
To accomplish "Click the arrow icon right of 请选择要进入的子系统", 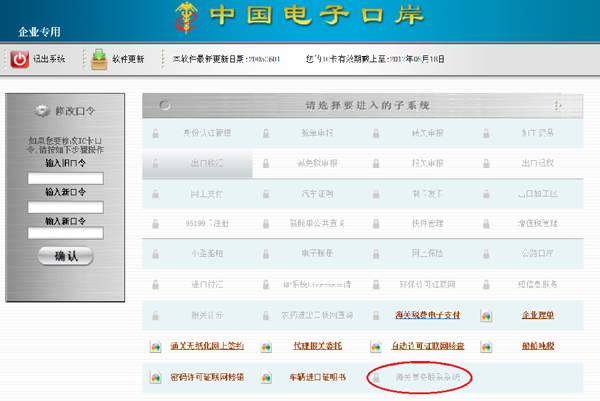I will [x=558, y=105].
